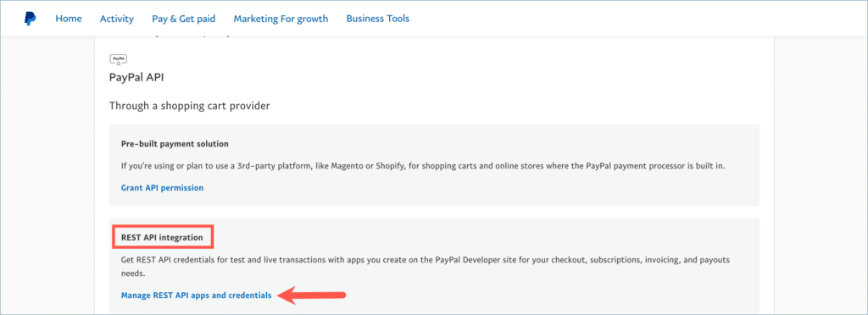
Task: Click the REST API integration title
Action: point(162,238)
